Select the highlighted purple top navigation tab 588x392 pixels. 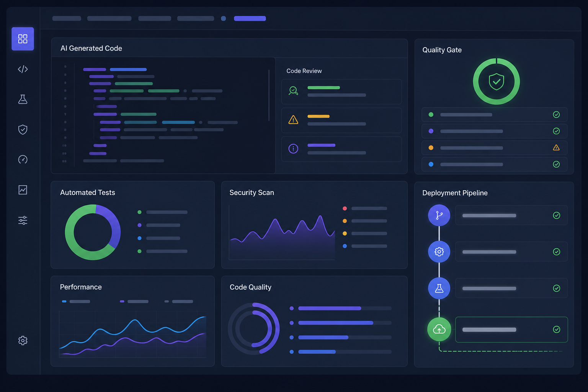coord(250,18)
